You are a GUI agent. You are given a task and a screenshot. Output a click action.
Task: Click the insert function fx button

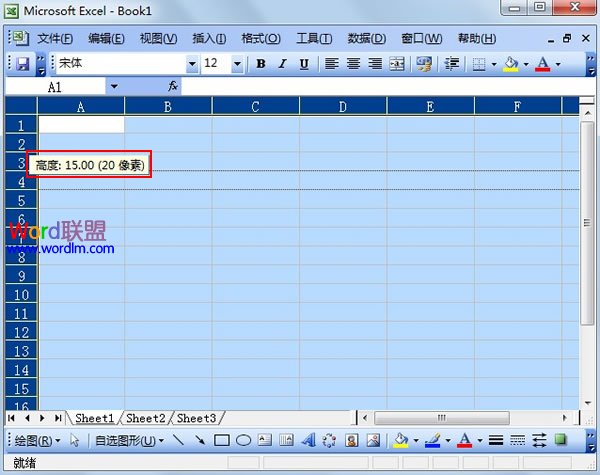(x=173, y=86)
